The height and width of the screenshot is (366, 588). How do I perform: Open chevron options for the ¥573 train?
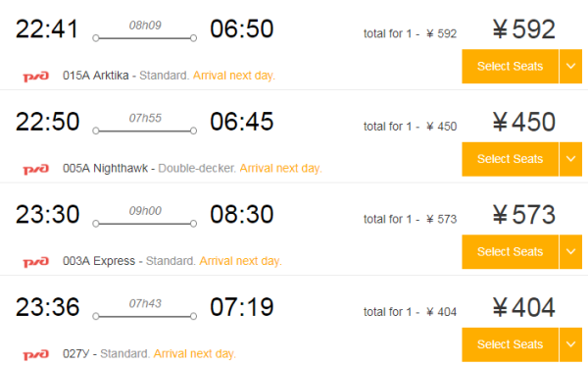[570, 251]
